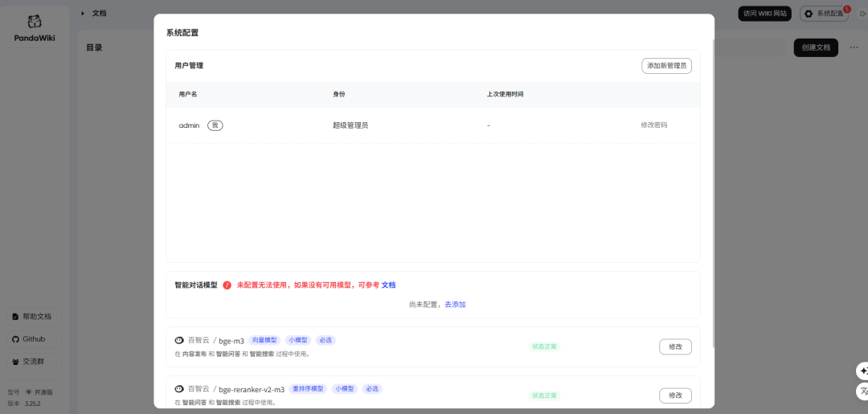
Task: Open 系统配置 gear button
Action: pos(823,14)
